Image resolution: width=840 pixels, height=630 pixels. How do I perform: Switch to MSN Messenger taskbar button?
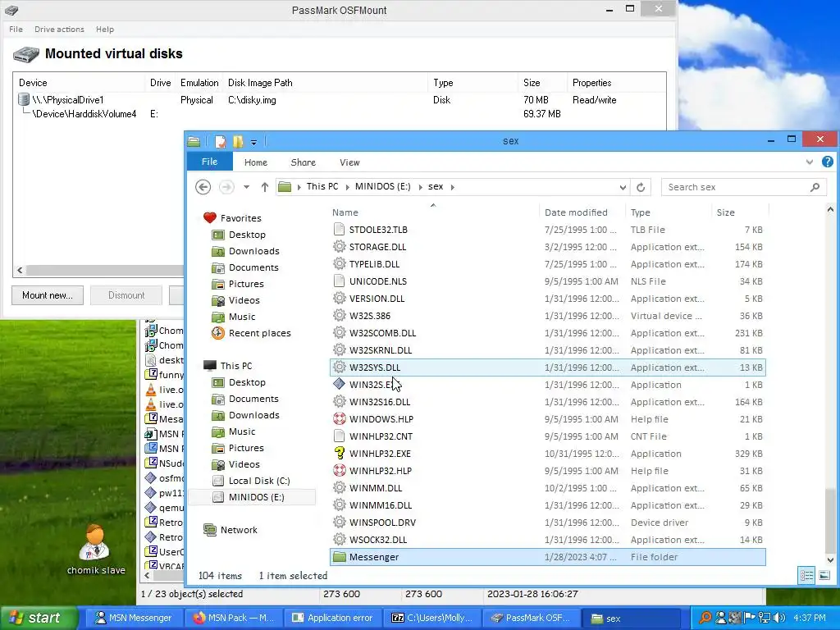[x=133, y=618]
